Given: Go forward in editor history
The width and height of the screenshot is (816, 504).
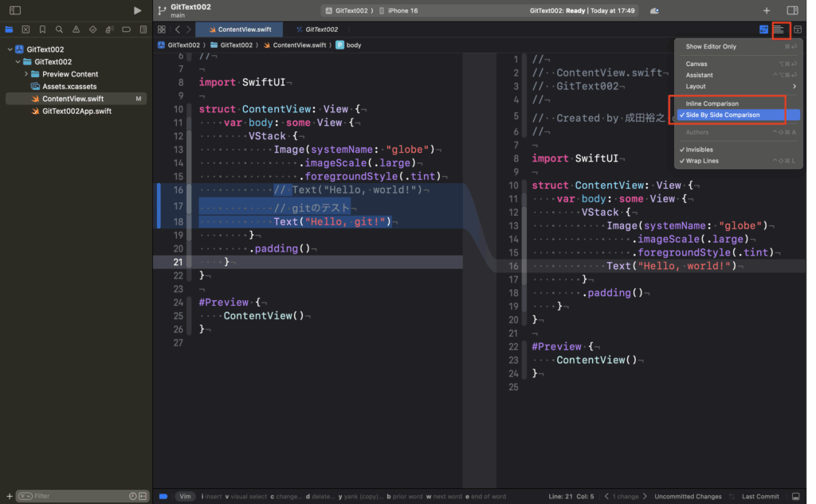Looking at the screenshot, I should (x=188, y=29).
